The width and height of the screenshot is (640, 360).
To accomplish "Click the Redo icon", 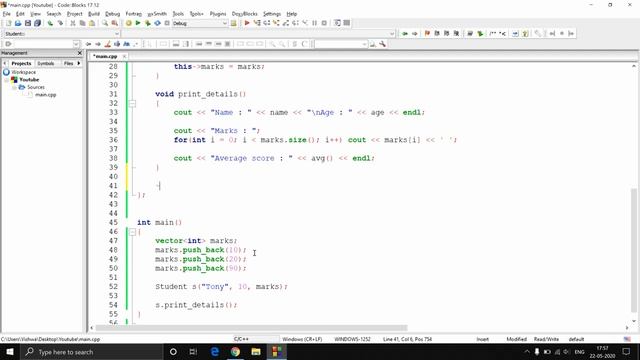I will [x=60, y=23].
